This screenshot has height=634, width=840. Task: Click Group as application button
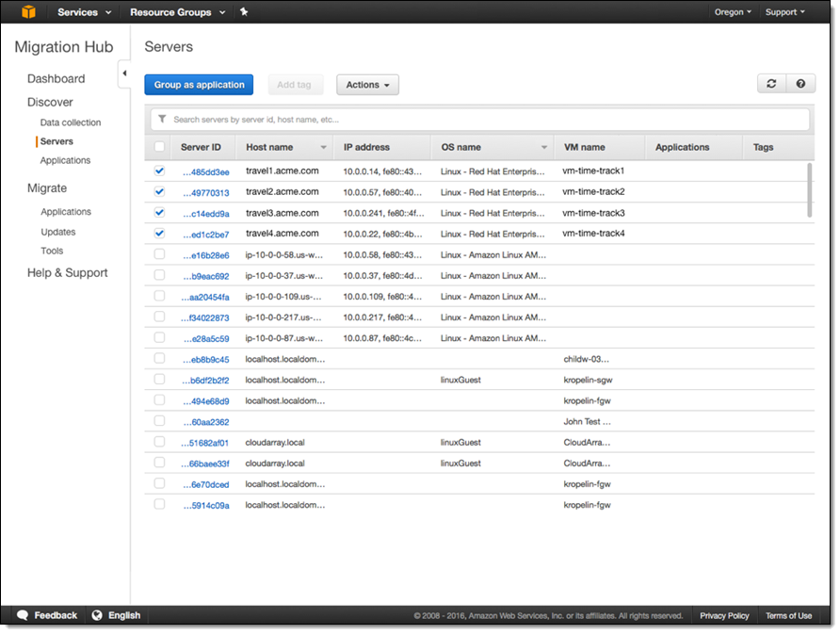click(x=199, y=85)
